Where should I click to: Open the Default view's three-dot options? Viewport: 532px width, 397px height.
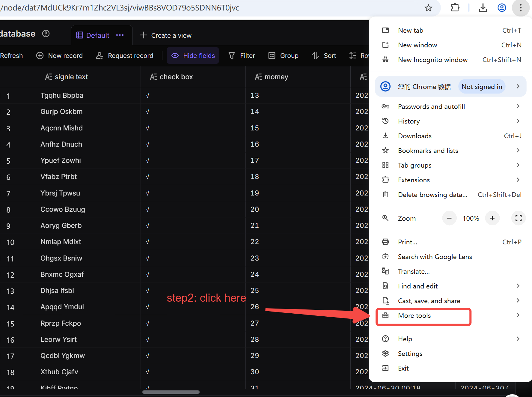(x=120, y=35)
